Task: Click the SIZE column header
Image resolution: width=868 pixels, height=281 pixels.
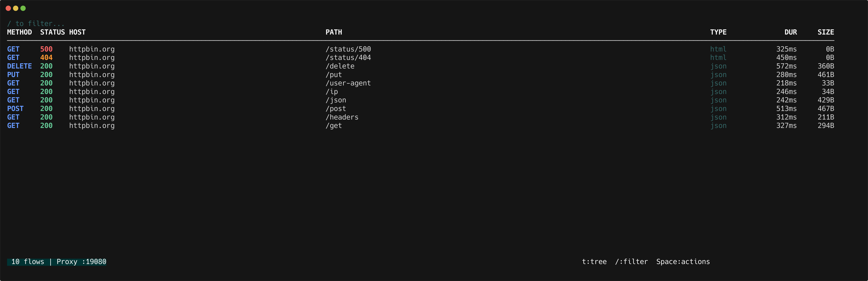Action: pyautogui.click(x=826, y=32)
